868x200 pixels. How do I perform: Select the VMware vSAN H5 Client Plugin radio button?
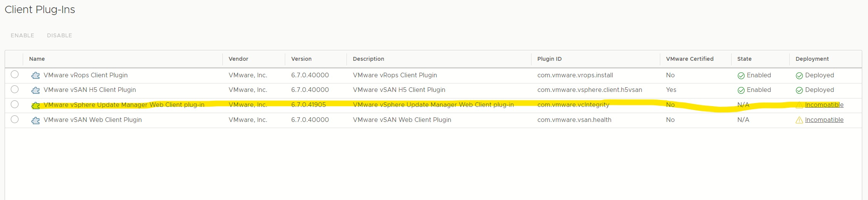(x=15, y=89)
